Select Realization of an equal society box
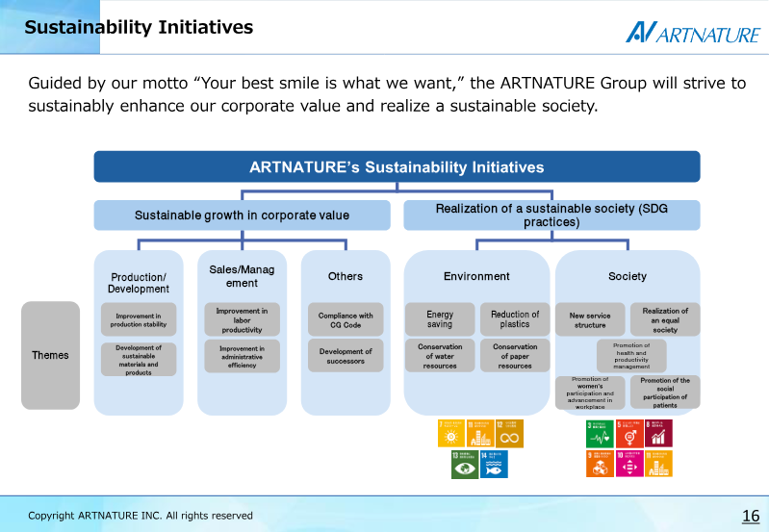This screenshot has height=532, width=769. tap(665, 319)
